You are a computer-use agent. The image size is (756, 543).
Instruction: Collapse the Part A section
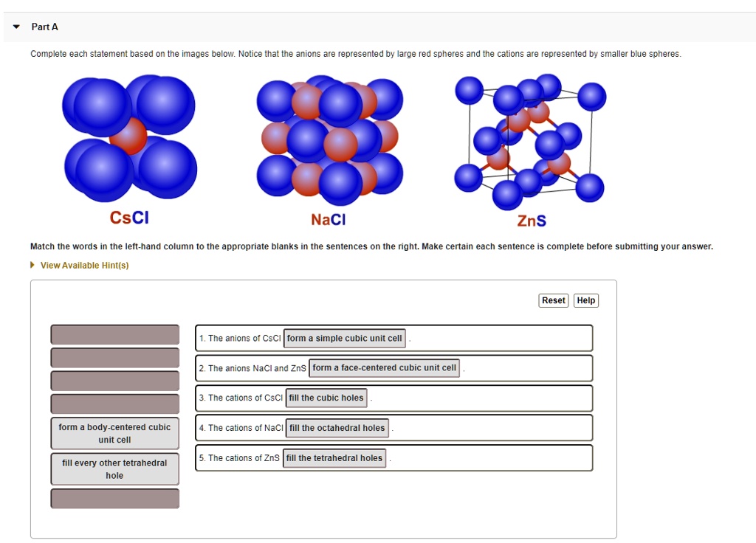pos(16,26)
